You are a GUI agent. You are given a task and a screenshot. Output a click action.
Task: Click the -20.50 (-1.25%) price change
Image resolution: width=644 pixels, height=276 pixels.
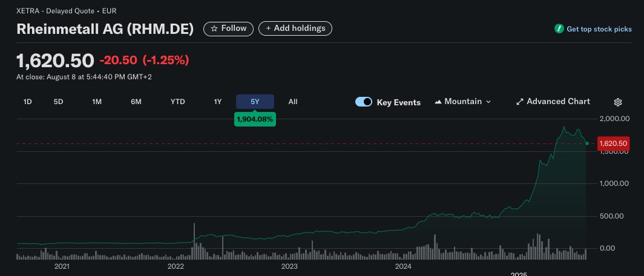click(x=144, y=60)
